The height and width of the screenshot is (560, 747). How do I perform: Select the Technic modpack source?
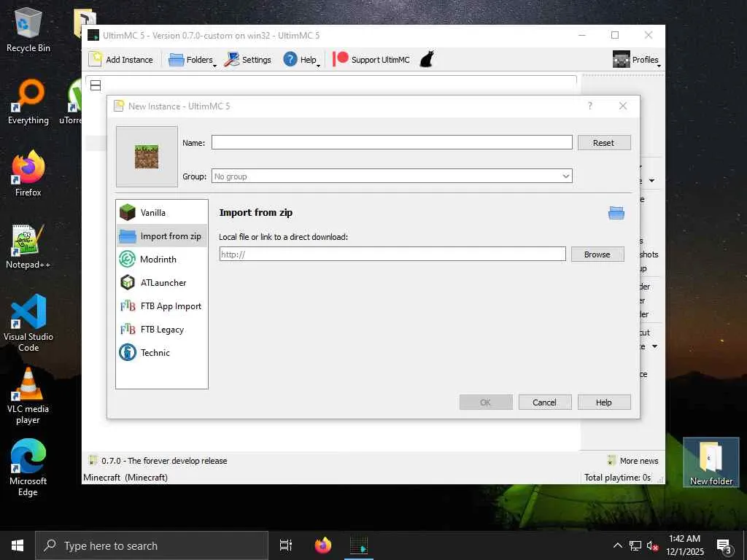[x=161, y=352]
